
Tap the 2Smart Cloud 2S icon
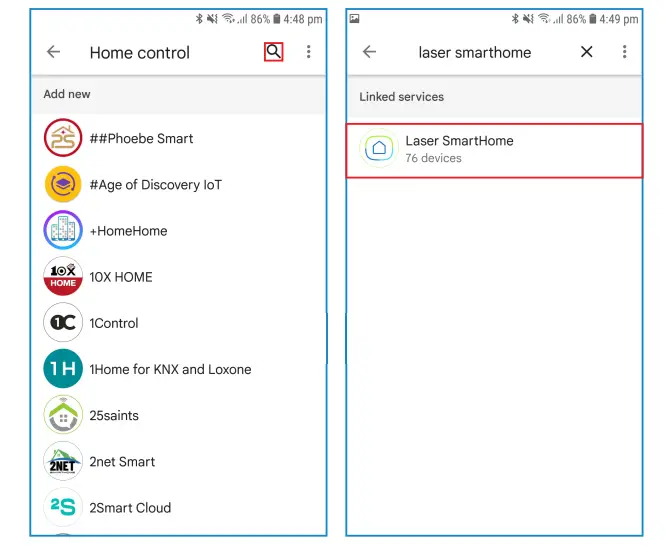coord(63,507)
